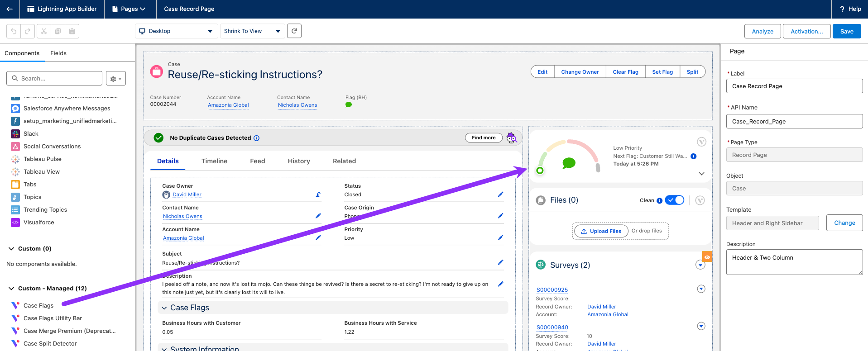Open the Shrink To View zoom dropdown

tap(252, 31)
